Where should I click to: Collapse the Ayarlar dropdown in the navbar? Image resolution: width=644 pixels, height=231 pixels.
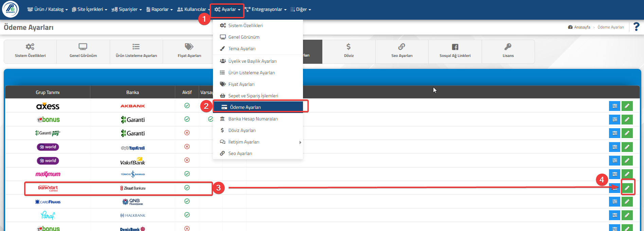coord(227,9)
